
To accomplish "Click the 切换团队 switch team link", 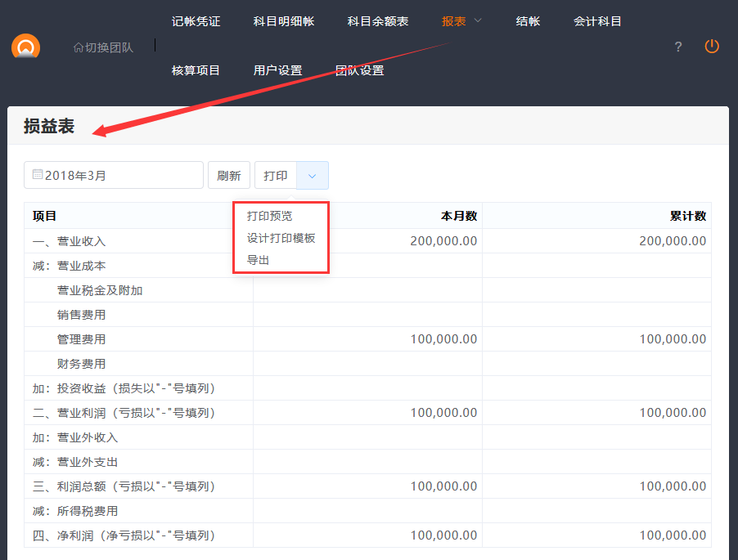I will pyautogui.click(x=109, y=47).
